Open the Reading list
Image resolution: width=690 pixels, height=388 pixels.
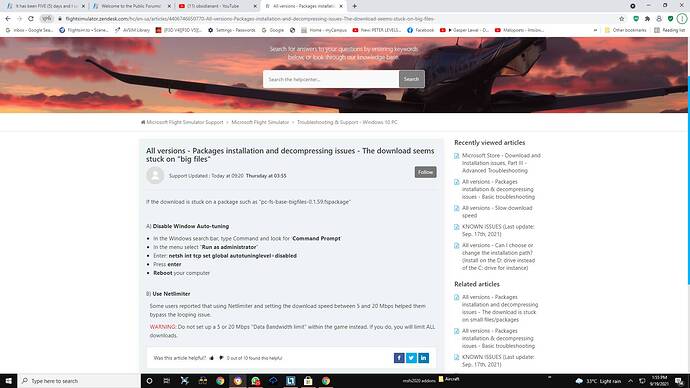point(669,30)
